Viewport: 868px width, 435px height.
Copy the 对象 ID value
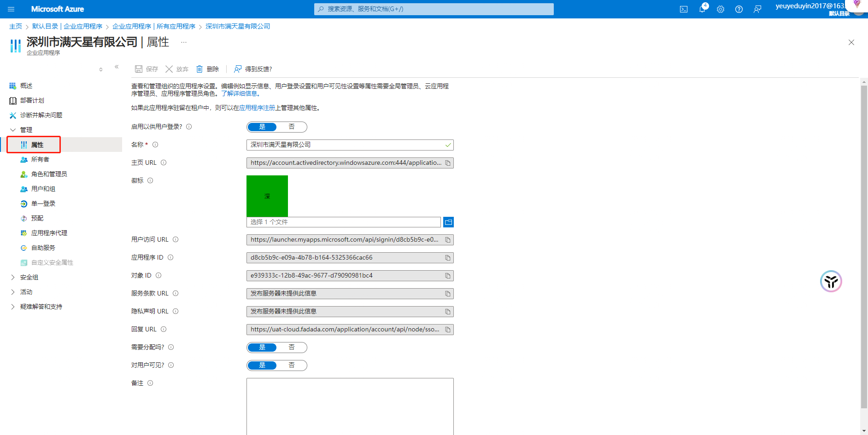click(x=448, y=276)
